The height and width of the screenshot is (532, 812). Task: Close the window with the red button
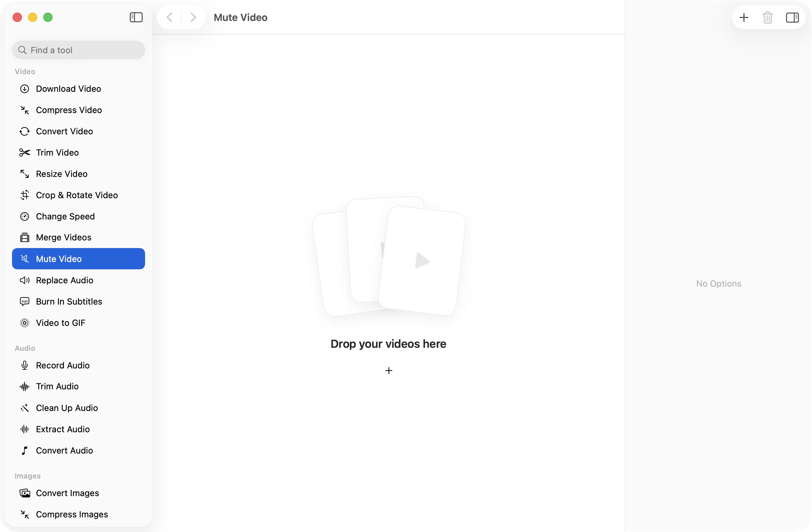point(17,17)
